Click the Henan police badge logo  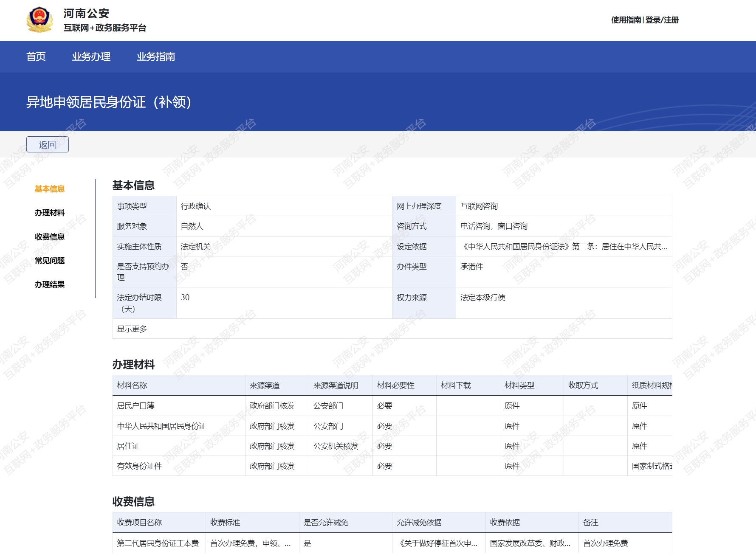pyautogui.click(x=39, y=20)
